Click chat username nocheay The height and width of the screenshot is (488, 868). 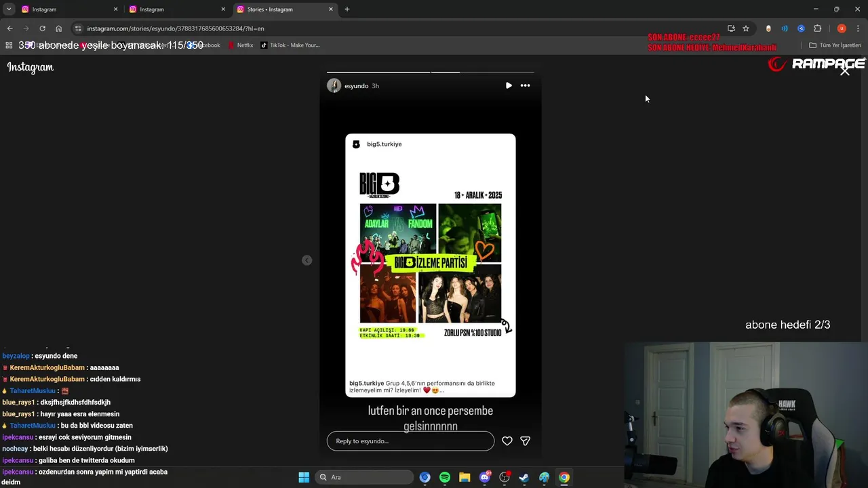point(15,449)
